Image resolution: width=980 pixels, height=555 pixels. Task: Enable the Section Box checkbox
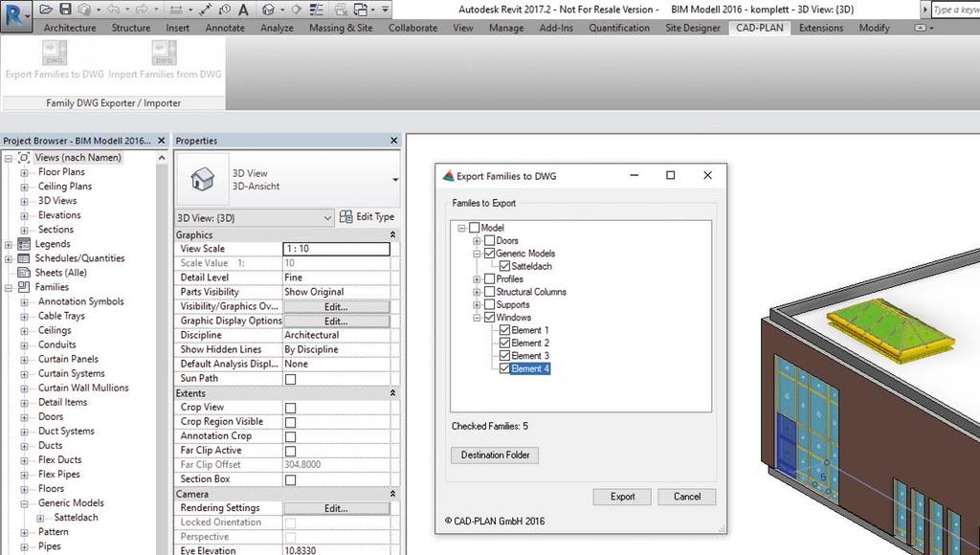tap(290, 480)
